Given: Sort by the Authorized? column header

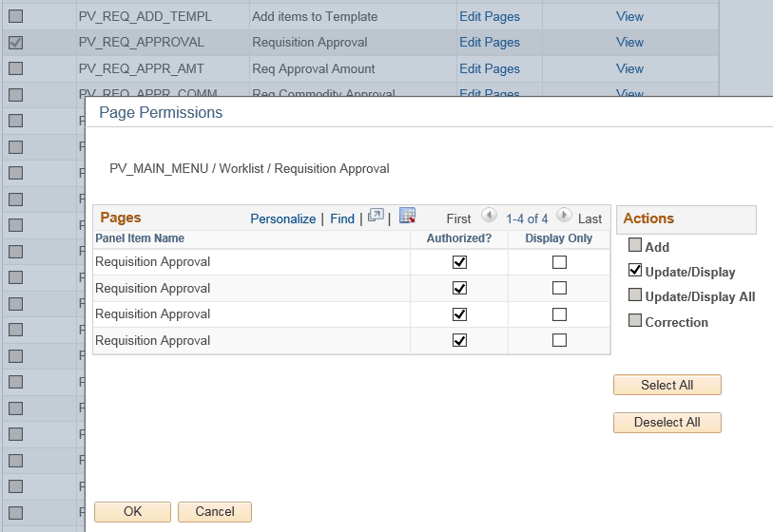Looking at the screenshot, I should pyautogui.click(x=459, y=238).
